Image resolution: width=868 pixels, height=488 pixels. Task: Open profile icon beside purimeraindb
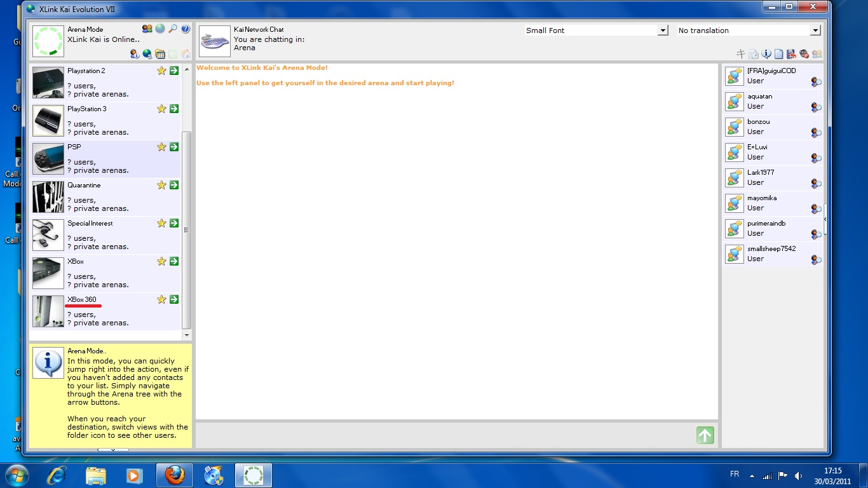coord(816,234)
